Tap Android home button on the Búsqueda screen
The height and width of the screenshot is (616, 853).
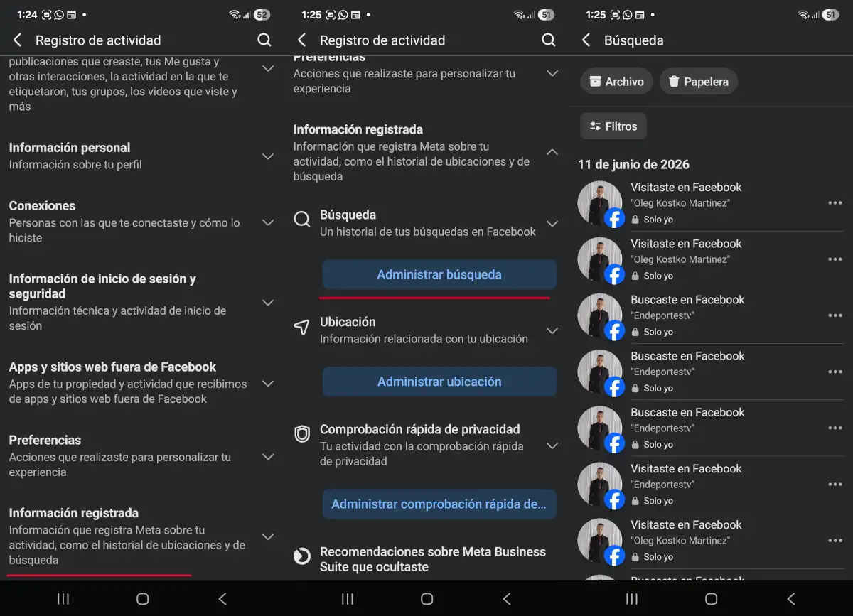[x=711, y=599]
